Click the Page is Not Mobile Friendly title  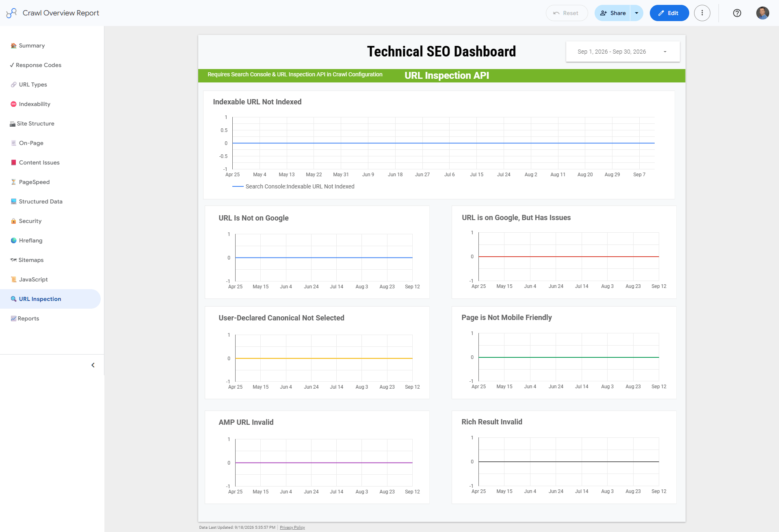506,318
